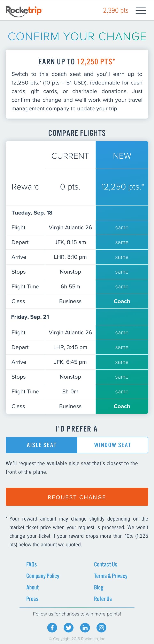Open the FAQs link

(32, 564)
